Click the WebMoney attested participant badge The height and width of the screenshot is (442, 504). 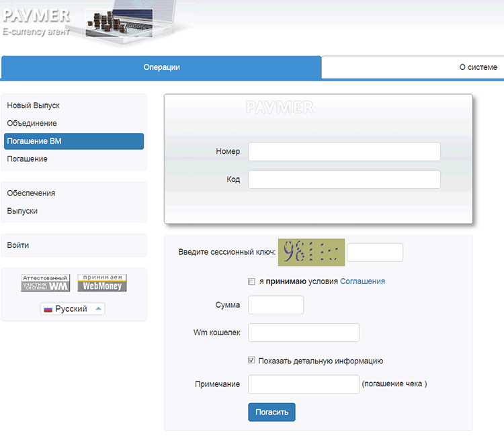click(x=45, y=283)
